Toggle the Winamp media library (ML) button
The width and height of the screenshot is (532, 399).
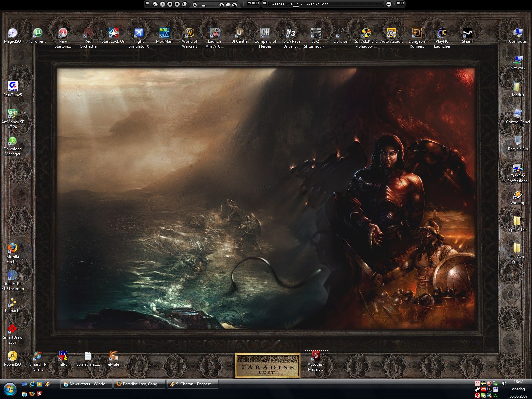pyautogui.click(x=235, y=5)
